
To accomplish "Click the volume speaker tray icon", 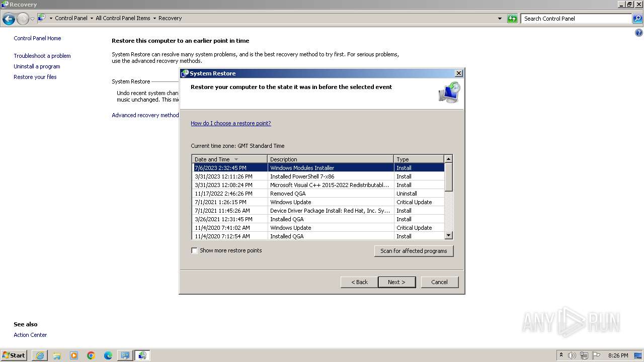I will click(572, 355).
